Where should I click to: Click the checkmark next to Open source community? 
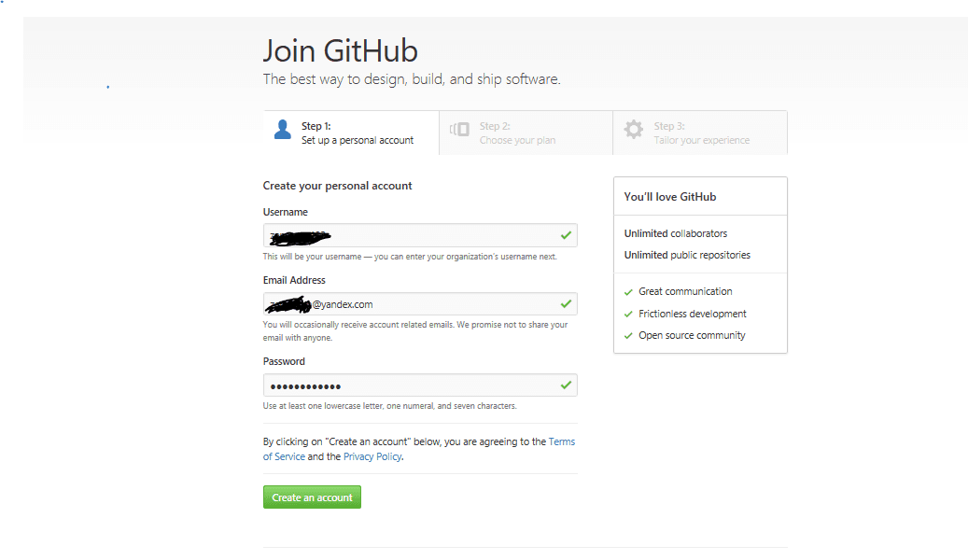[x=627, y=335]
